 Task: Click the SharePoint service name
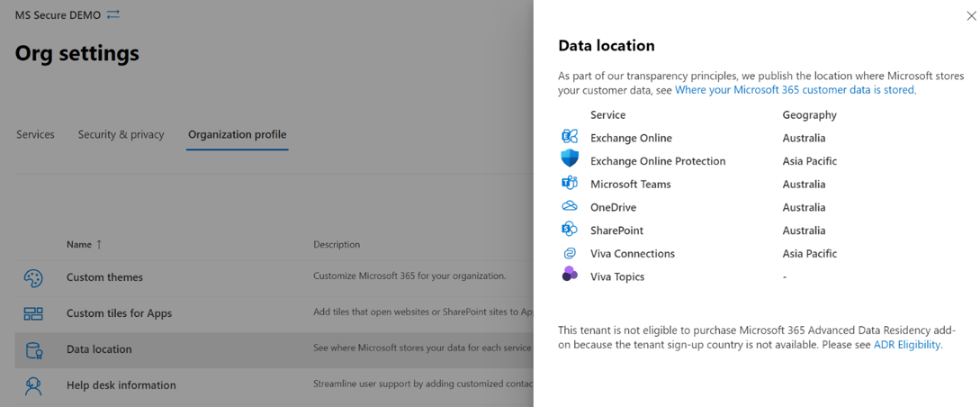(x=616, y=231)
